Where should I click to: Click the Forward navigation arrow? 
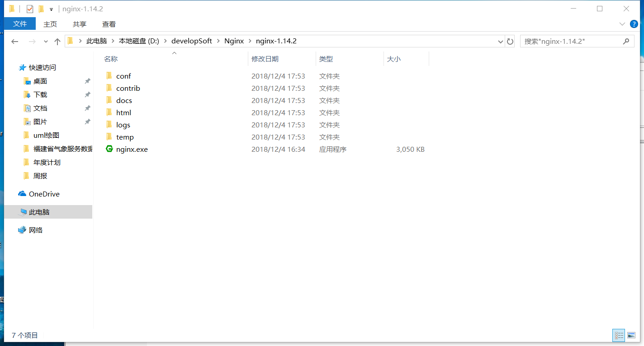tap(32, 41)
